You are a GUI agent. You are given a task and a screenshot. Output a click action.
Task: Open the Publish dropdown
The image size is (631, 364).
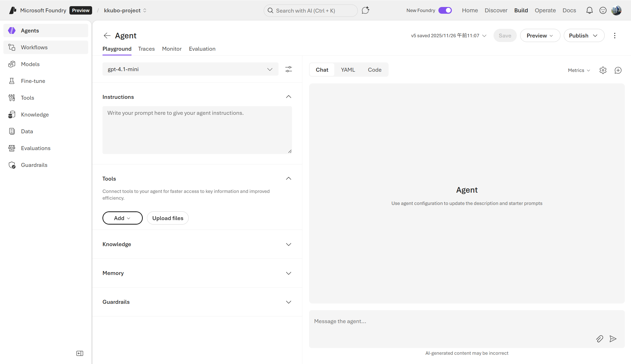[x=584, y=36]
